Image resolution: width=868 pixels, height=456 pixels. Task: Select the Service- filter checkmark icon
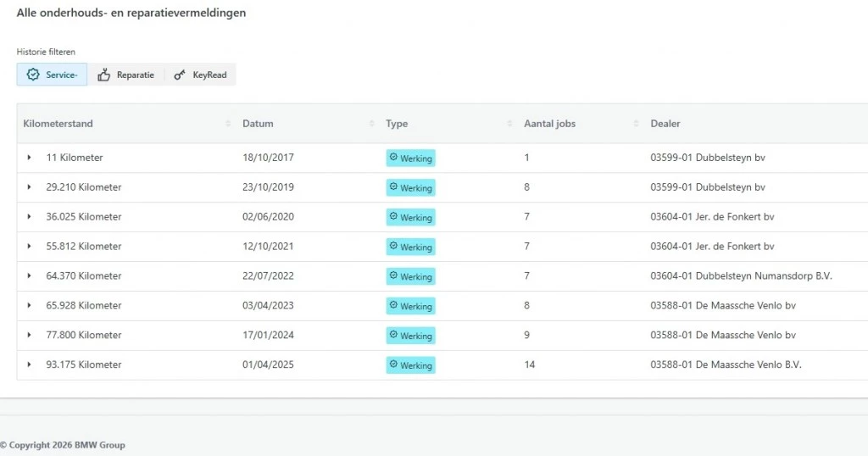(x=33, y=75)
